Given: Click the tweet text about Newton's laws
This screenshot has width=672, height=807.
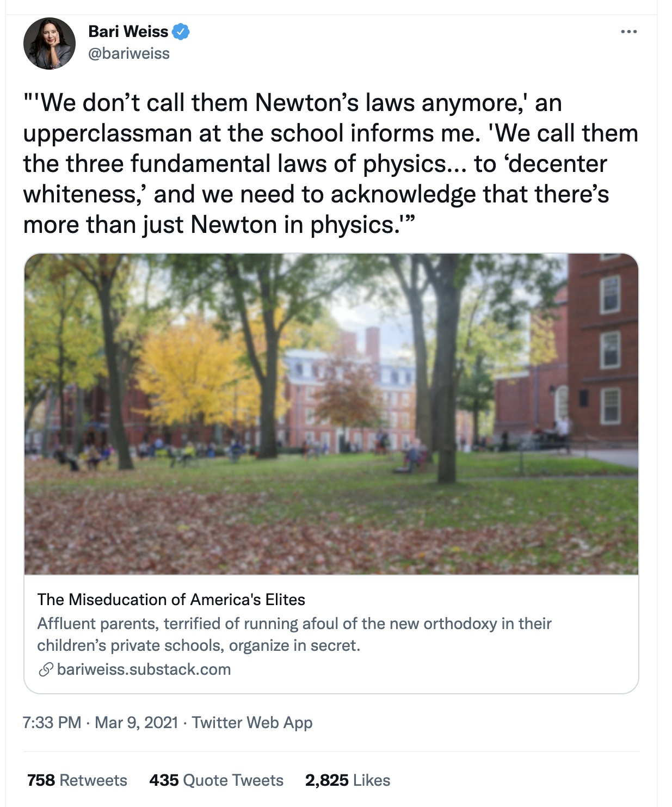Looking at the screenshot, I should click(x=330, y=164).
